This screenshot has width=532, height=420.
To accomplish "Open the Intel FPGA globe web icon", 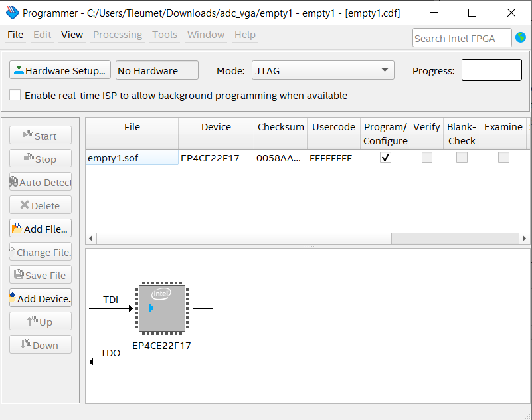I will tap(521, 37).
